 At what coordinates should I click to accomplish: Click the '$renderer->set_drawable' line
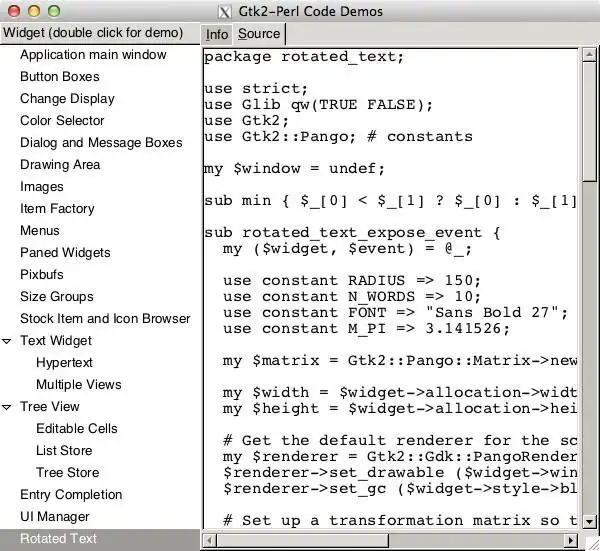pyautogui.click(x=400, y=473)
